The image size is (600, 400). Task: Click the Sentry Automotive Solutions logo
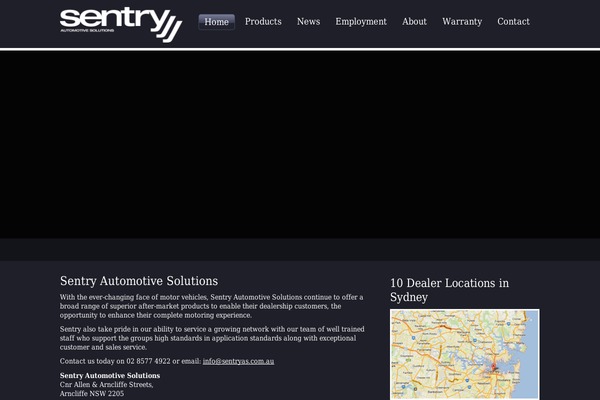pos(121,24)
